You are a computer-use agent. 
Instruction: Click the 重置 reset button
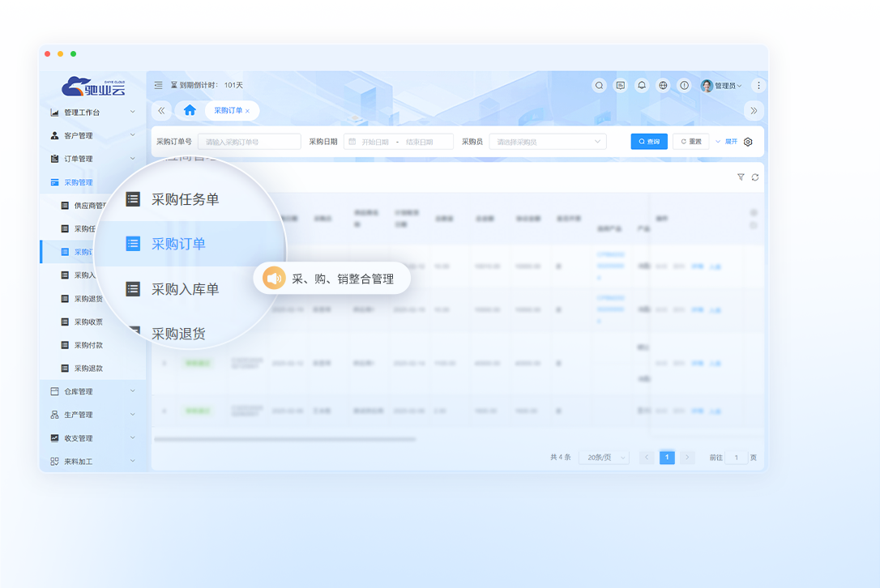pos(690,141)
